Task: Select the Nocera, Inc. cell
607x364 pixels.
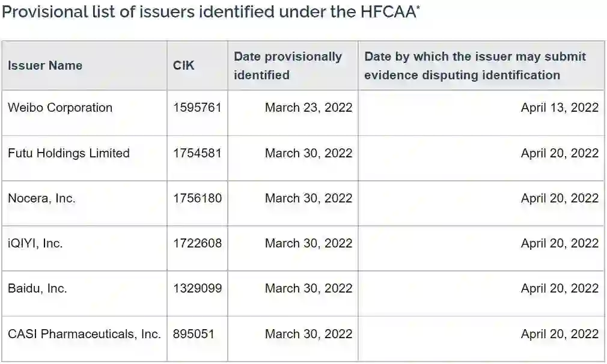Action: point(41,198)
